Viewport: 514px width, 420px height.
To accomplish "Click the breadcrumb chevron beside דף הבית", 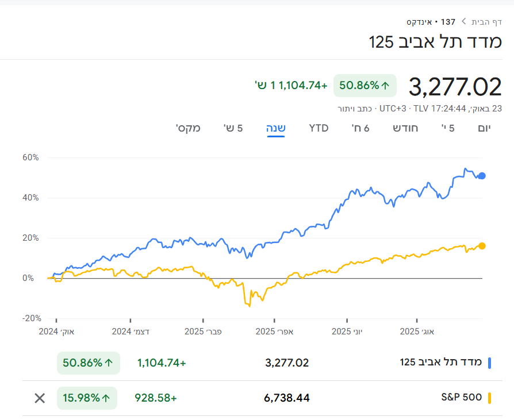I will coord(464,22).
